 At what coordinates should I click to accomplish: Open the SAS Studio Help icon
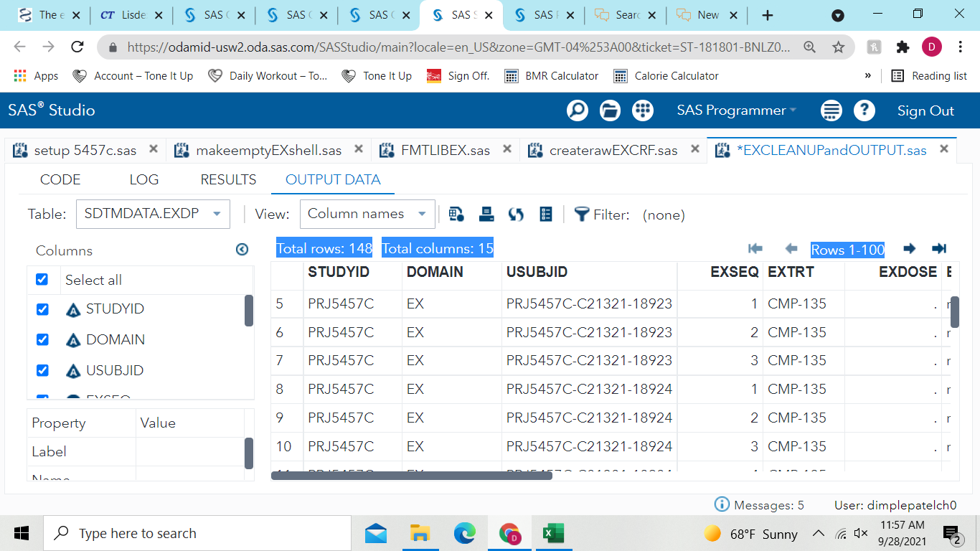pyautogui.click(x=864, y=110)
